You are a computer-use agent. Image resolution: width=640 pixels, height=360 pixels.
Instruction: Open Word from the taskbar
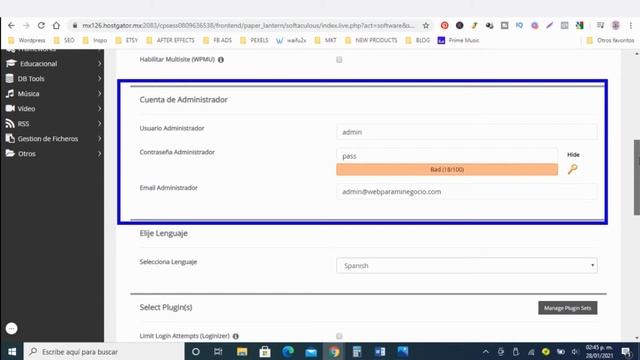tap(380, 351)
